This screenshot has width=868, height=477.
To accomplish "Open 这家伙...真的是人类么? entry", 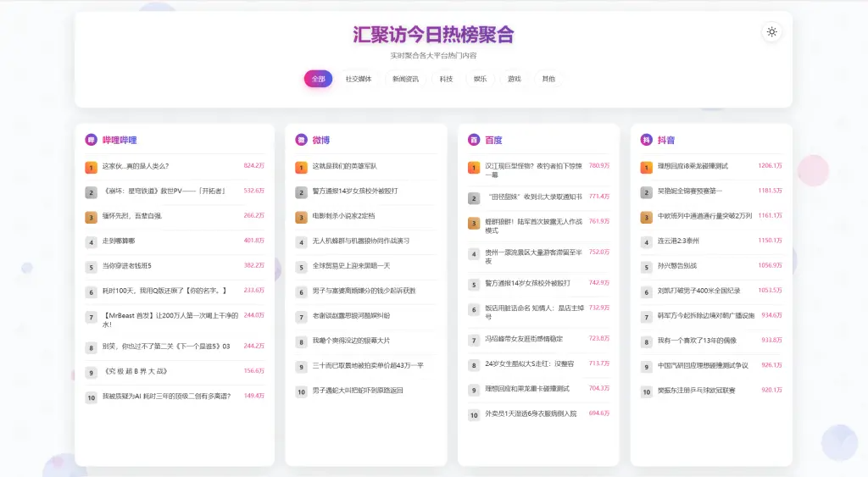I will (x=136, y=166).
